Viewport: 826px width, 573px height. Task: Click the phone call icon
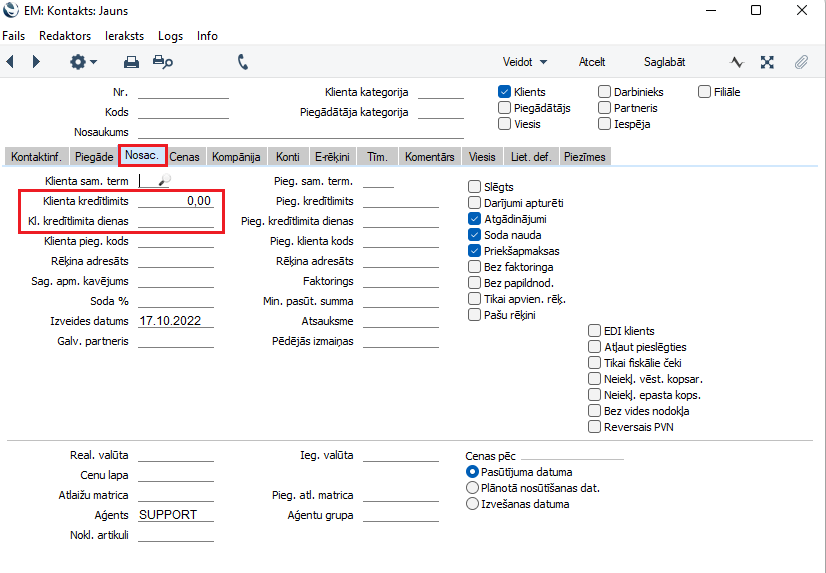(x=243, y=62)
